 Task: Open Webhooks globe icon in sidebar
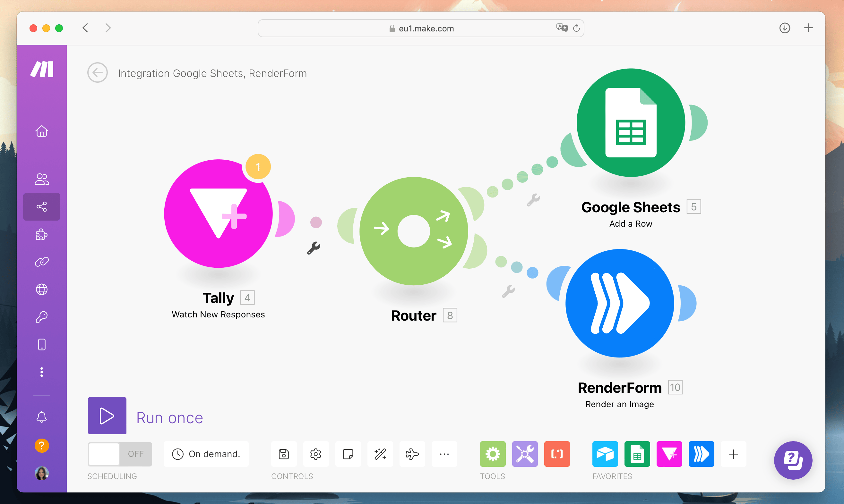(42, 290)
